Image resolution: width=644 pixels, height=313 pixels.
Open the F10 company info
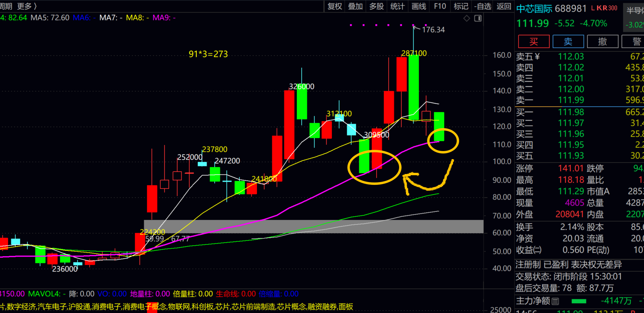(440, 6)
